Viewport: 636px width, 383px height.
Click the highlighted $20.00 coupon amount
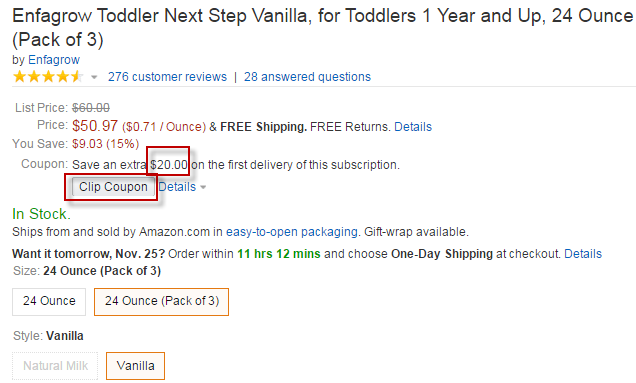click(x=169, y=165)
